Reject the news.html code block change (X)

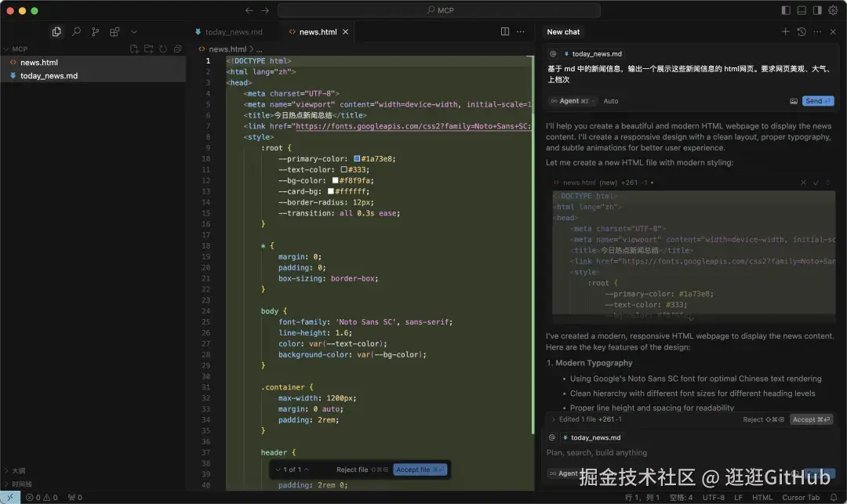(x=803, y=183)
